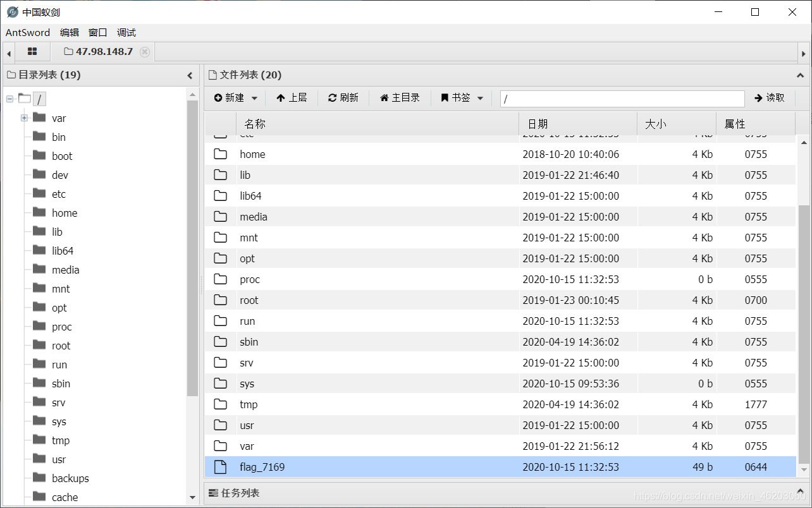Click the root date 2019-01-23 00:10:45
Image resolution: width=812 pixels, height=508 pixels.
570,300
